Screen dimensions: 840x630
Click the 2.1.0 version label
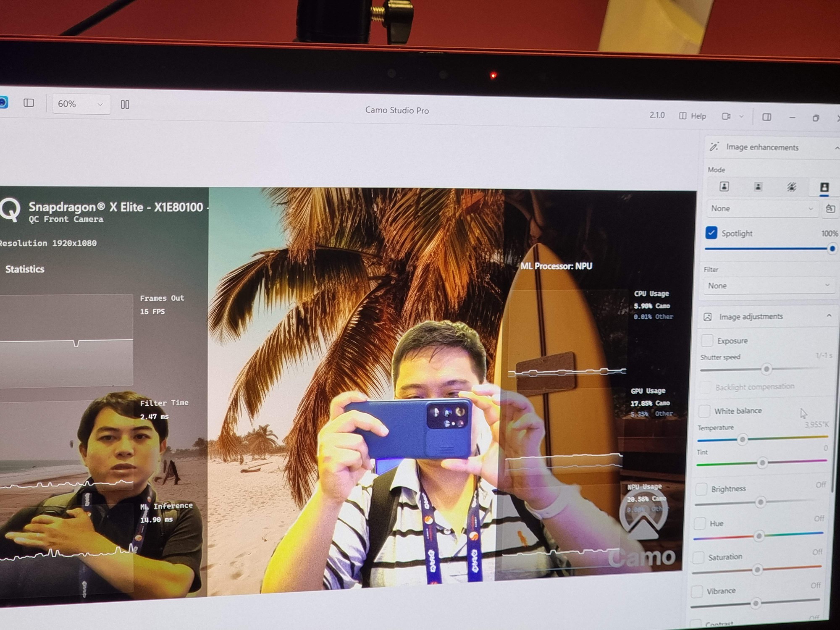point(657,115)
